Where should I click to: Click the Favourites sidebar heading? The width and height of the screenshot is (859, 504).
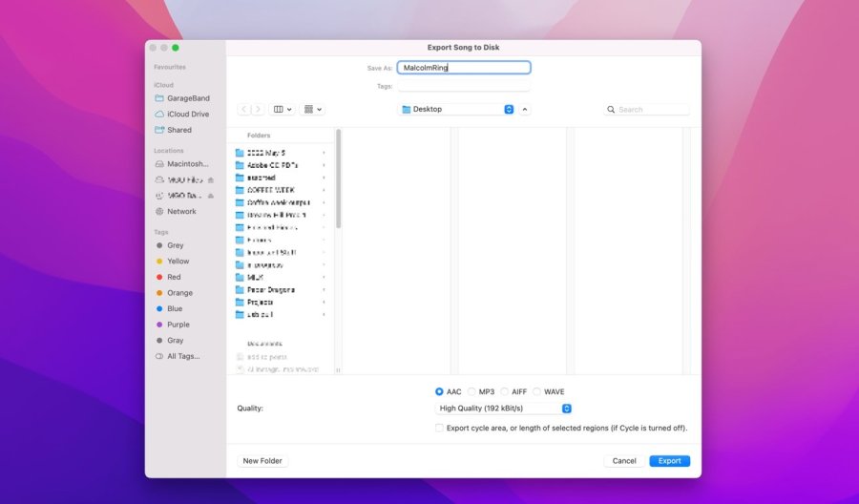pyautogui.click(x=169, y=67)
